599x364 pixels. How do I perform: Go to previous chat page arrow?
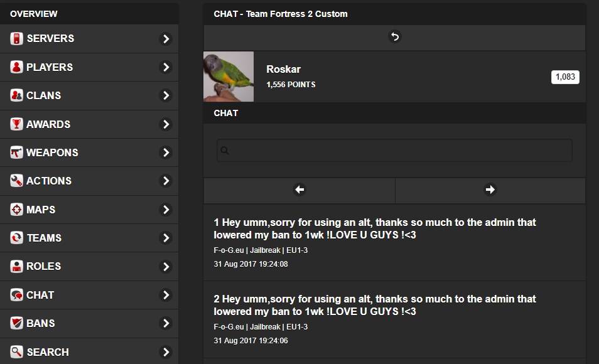(x=299, y=190)
